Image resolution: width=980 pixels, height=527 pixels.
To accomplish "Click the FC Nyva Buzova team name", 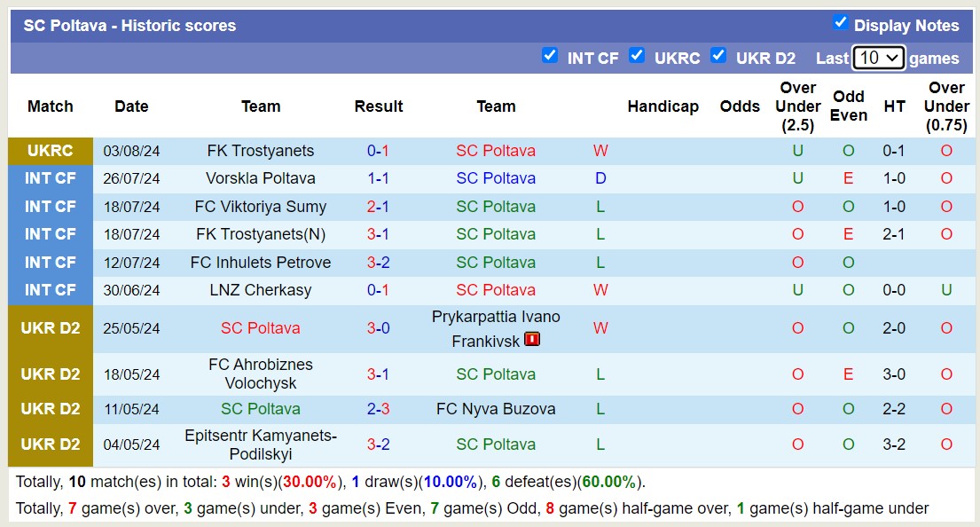I will tap(496, 409).
